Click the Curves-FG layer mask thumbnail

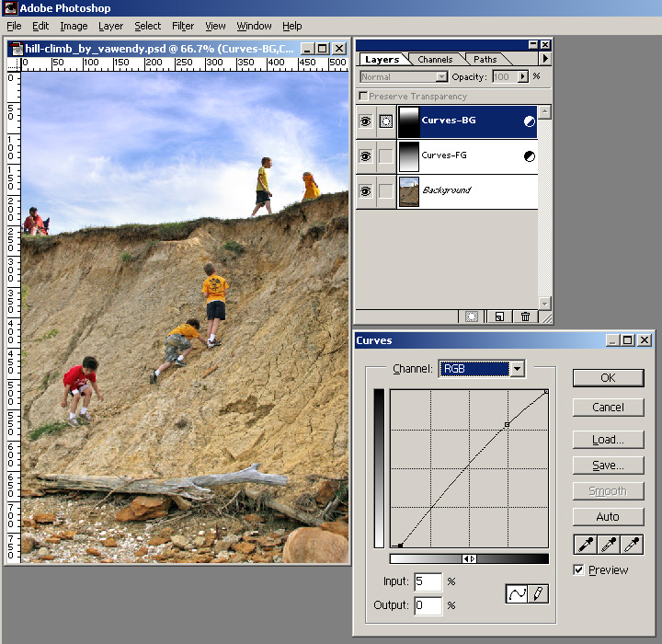tap(408, 156)
